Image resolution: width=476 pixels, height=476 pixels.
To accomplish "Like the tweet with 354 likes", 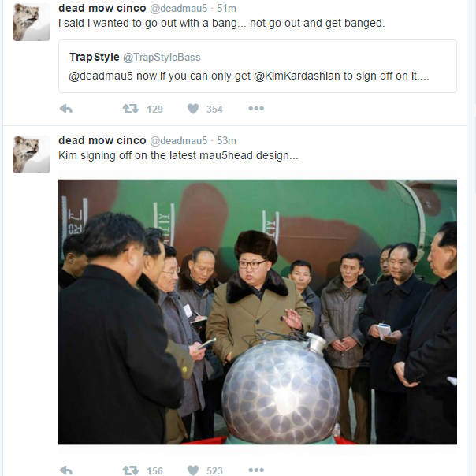I will coord(193,109).
